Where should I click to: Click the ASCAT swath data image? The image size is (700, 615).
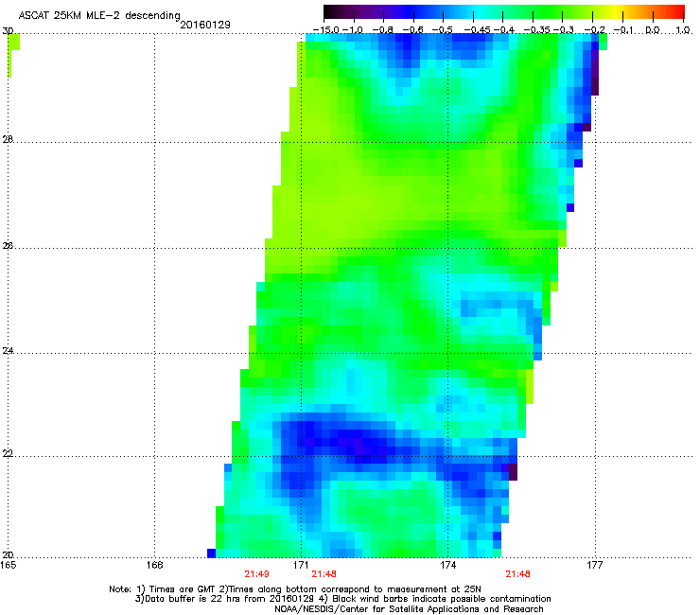[x=407, y=295]
